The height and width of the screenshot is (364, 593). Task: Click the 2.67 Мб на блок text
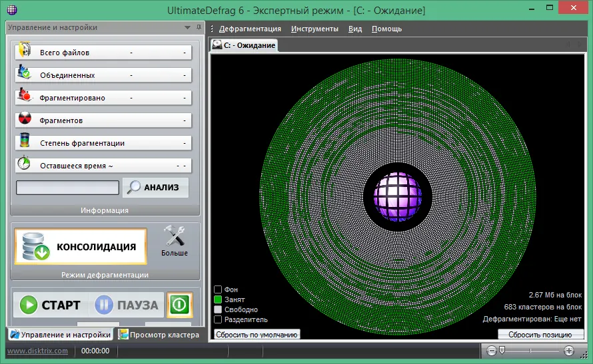tap(555, 295)
